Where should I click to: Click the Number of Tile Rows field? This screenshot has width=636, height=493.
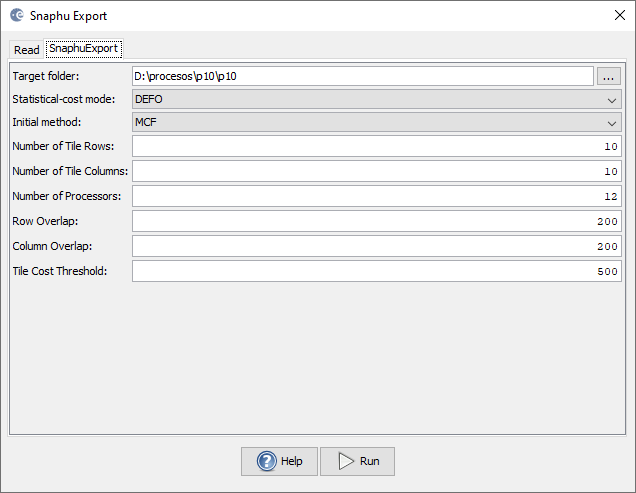[377, 146]
